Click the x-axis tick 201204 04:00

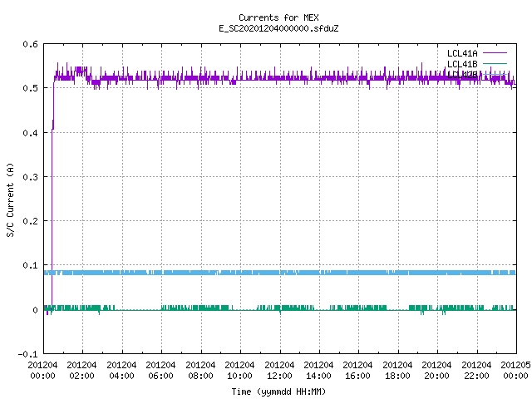[x=121, y=370]
